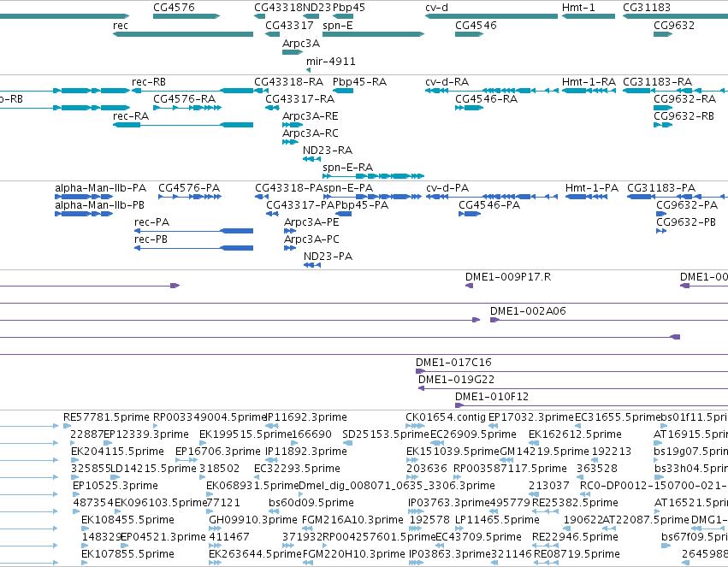Click the EP17032.3prime EST label
The height and width of the screenshot is (567, 728).
tap(530, 417)
